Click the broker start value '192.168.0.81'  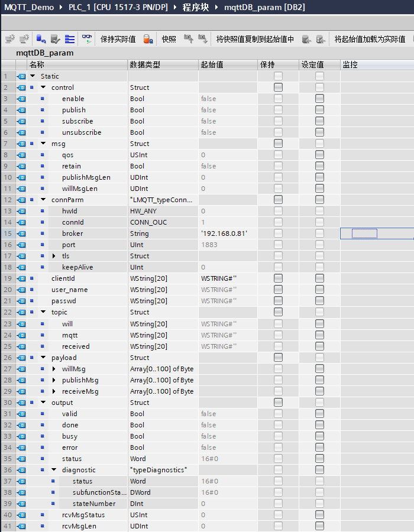click(224, 233)
